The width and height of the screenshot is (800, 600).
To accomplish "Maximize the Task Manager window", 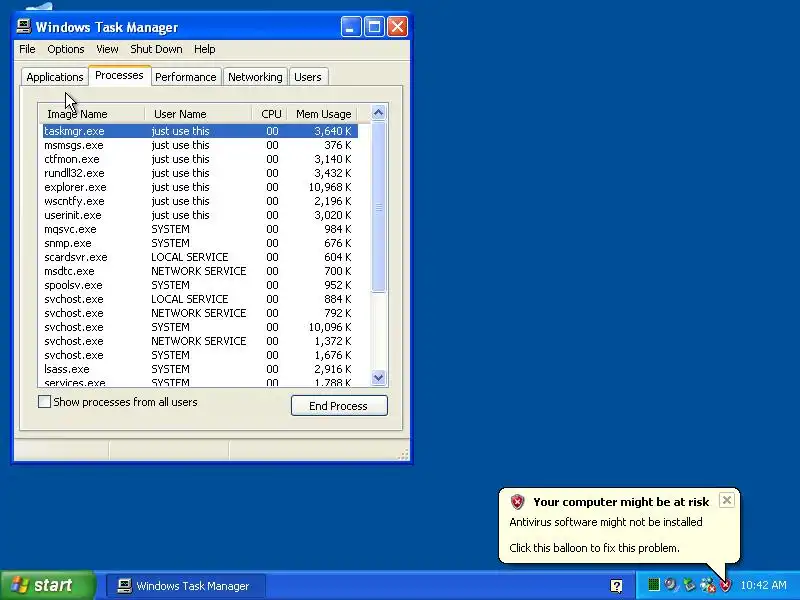I will click(374, 27).
